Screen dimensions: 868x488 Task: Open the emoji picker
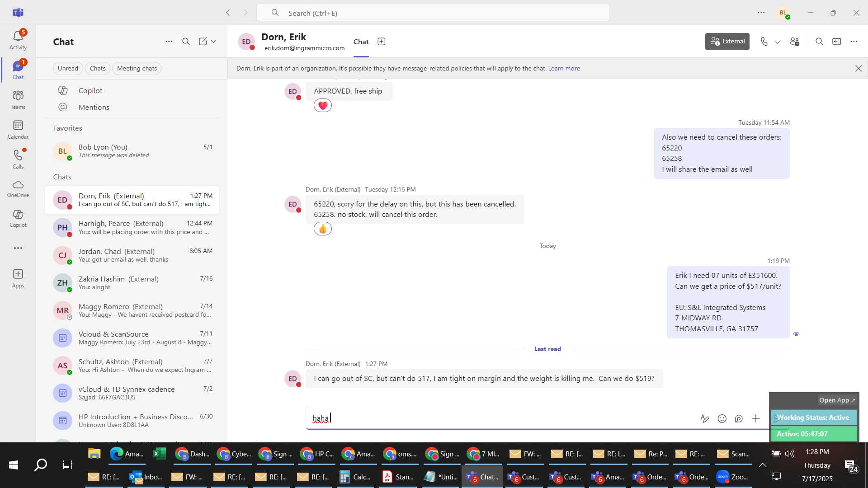(x=722, y=418)
